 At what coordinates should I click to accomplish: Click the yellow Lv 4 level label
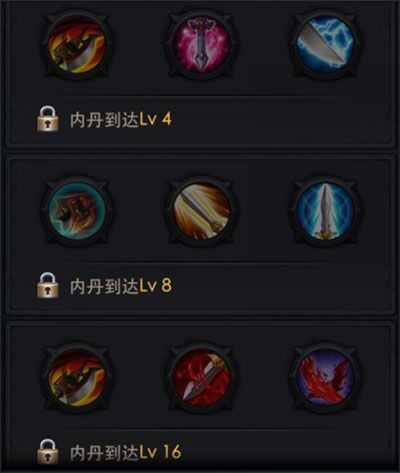156,119
